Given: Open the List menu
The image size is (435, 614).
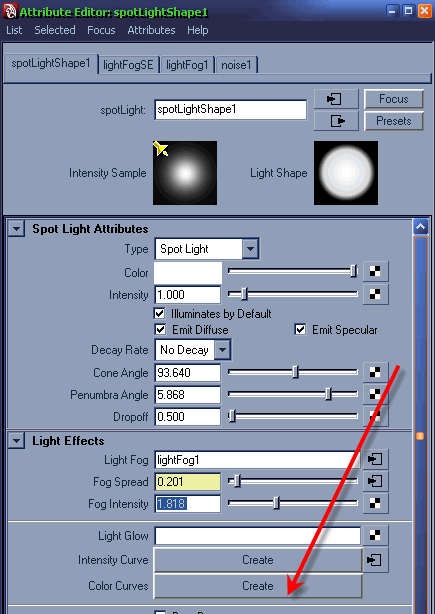Looking at the screenshot, I should pyautogui.click(x=14, y=30).
